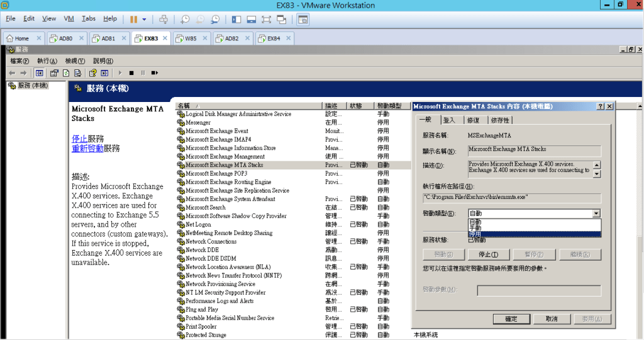The height and width of the screenshot is (340, 644).
Task: Select the Print Spooler service row
Action: click(201, 327)
